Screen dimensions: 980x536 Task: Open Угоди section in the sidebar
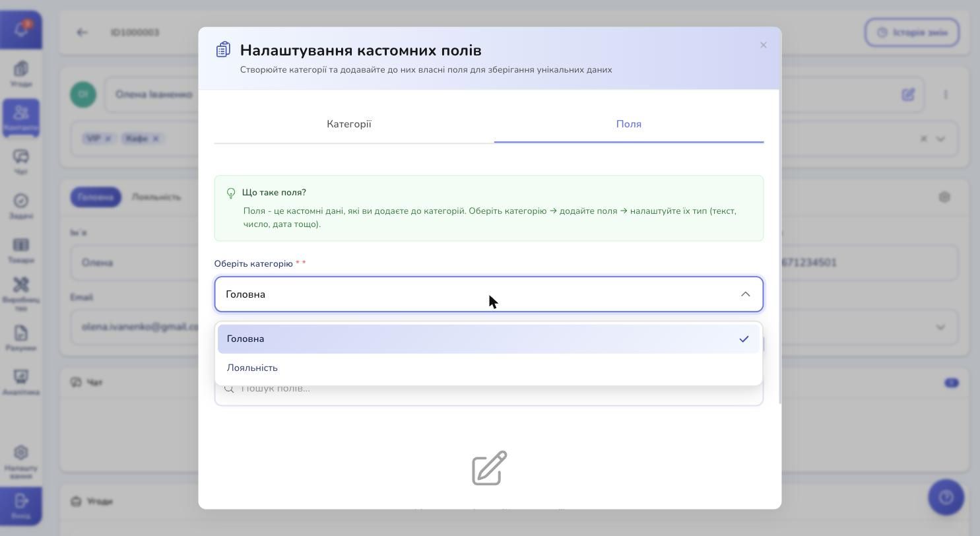point(20,74)
